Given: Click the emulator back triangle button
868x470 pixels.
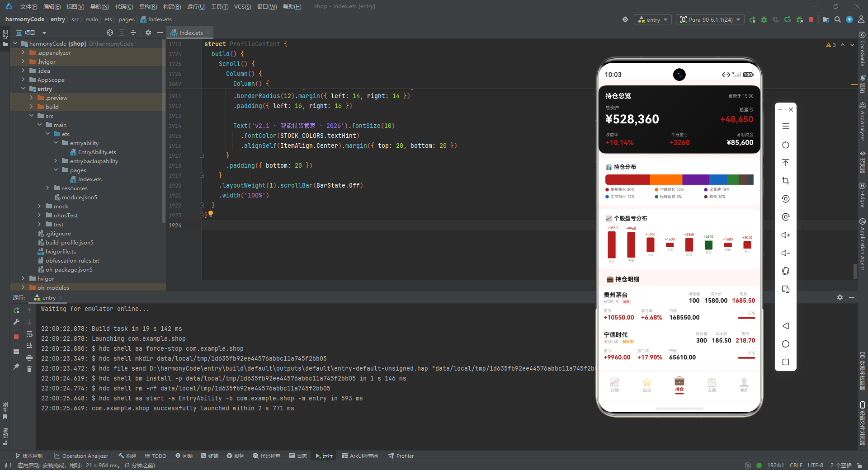Looking at the screenshot, I should [x=786, y=326].
